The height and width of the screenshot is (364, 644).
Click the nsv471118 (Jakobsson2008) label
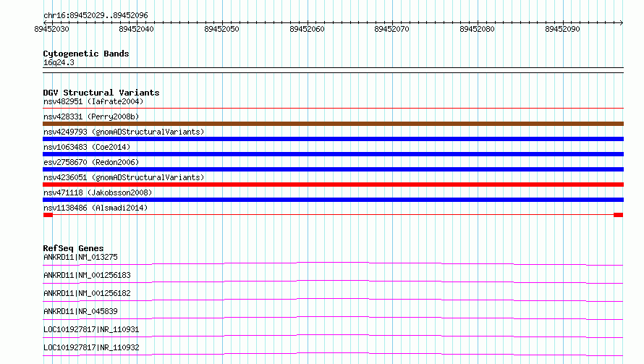click(x=98, y=192)
